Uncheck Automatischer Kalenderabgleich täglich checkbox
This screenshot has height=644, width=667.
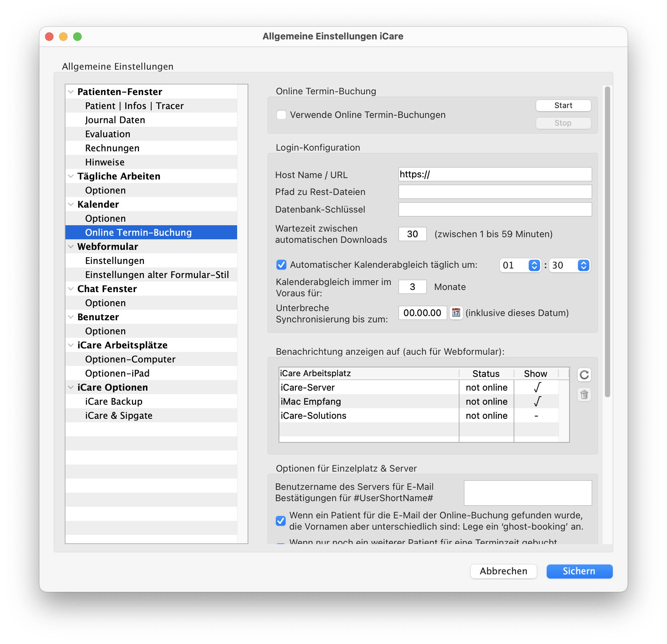(281, 265)
